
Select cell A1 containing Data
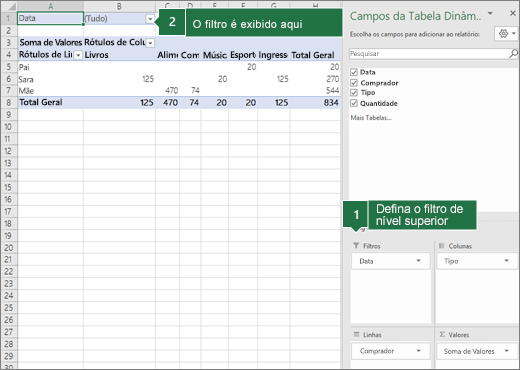tap(50, 18)
